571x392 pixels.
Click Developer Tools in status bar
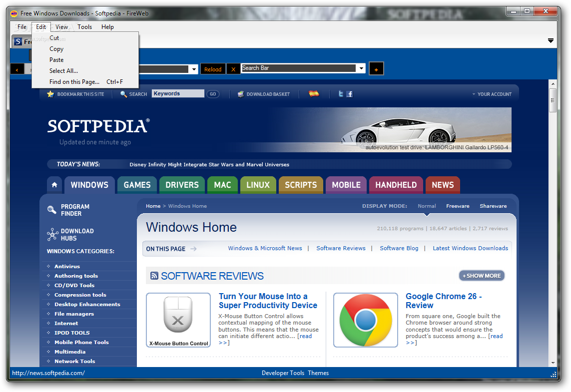tap(283, 373)
